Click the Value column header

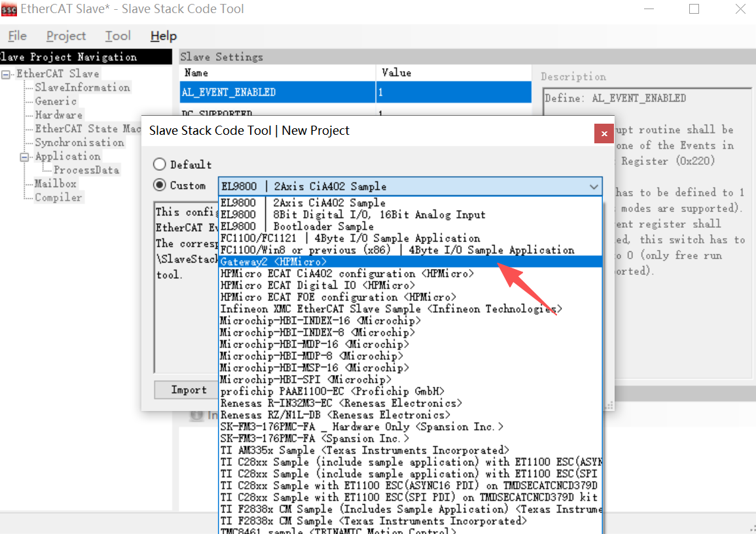pos(454,73)
